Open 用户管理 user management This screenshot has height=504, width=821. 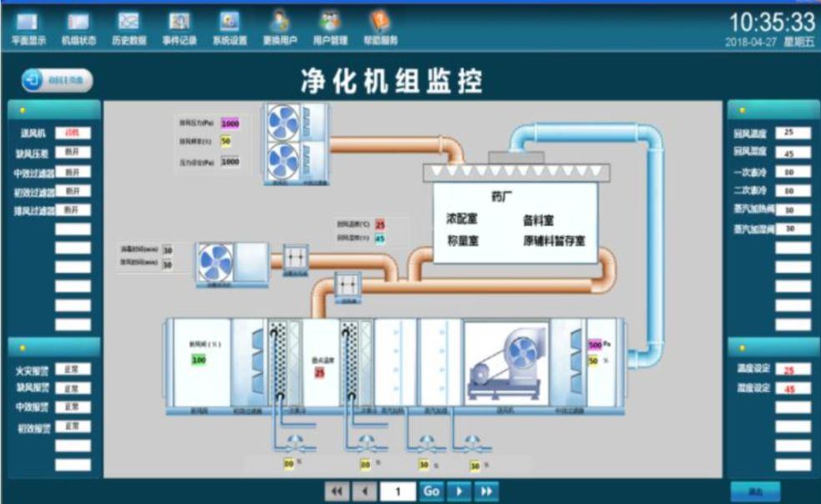(330, 28)
